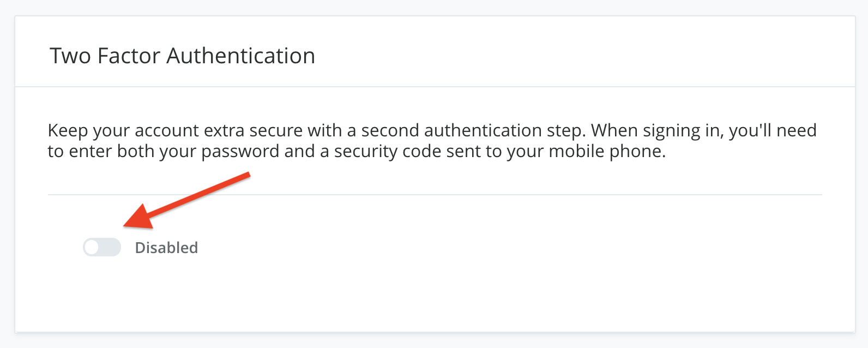Click the "Disabled" status label
The image size is (868, 348).
[166, 248]
